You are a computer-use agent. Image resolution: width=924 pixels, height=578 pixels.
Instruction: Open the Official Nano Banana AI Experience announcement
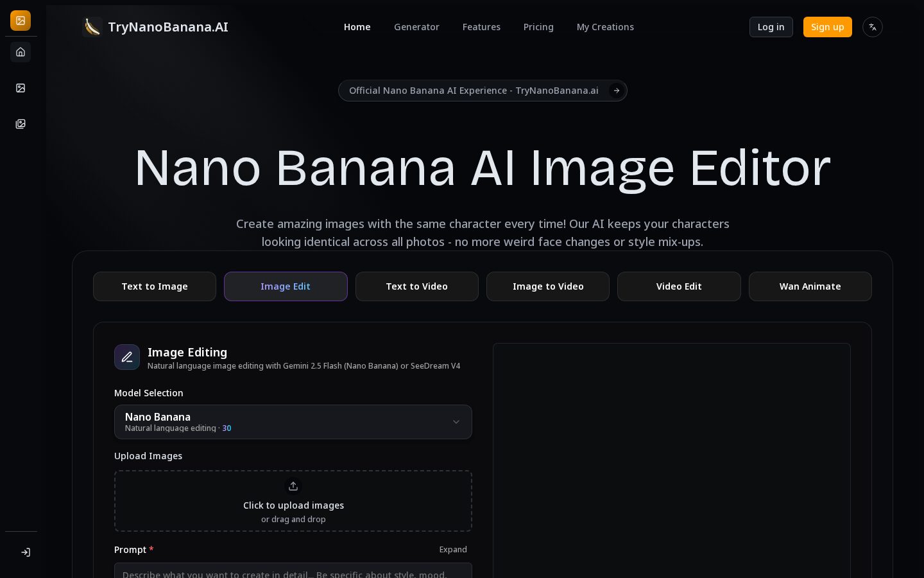(483, 91)
